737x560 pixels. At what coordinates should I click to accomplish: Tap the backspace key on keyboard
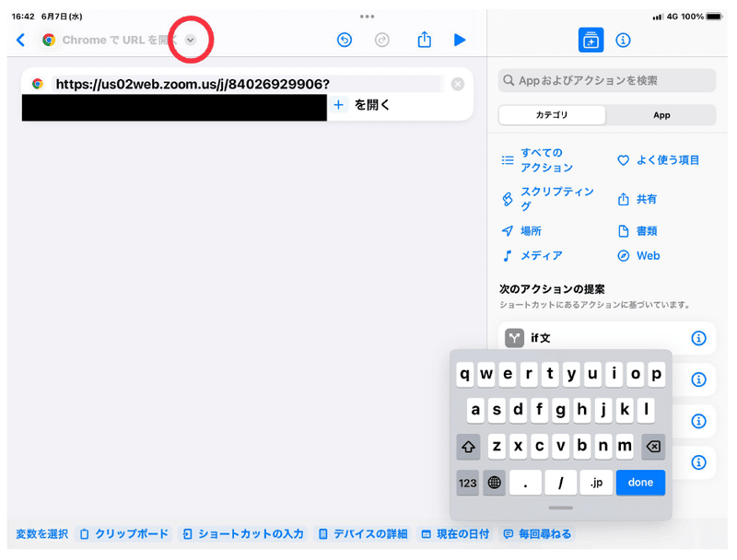(653, 447)
